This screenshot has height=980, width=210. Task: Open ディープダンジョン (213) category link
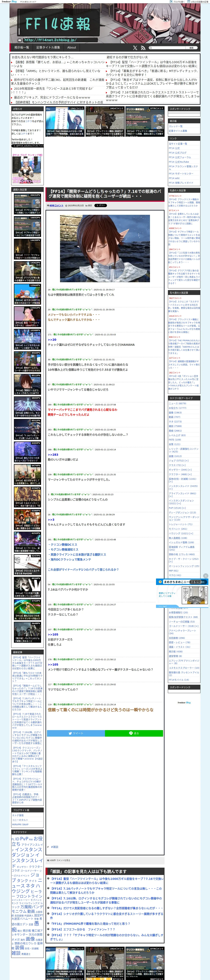pos(183,512)
